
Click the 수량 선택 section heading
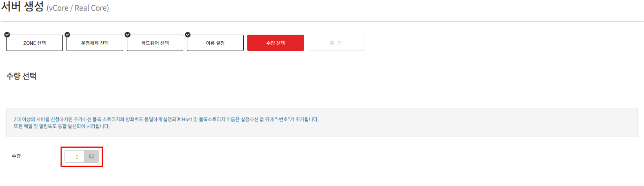coord(22,76)
